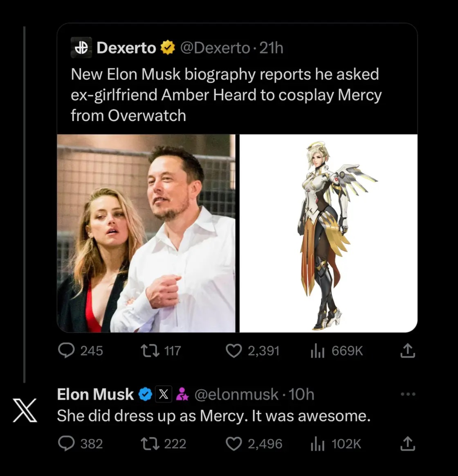Open the photo of the couple
Image resolution: width=458 pixels, height=476 pixels.
[146, 233]
